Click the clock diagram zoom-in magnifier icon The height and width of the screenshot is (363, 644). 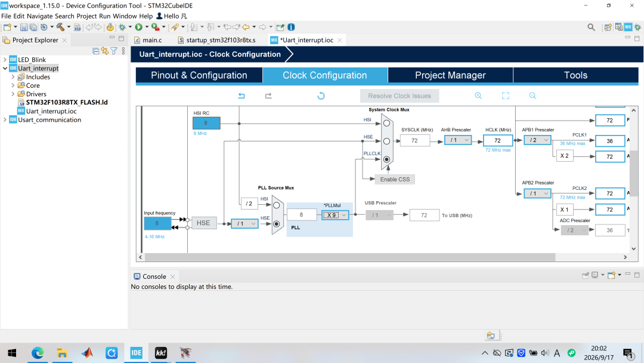[478, 96]
